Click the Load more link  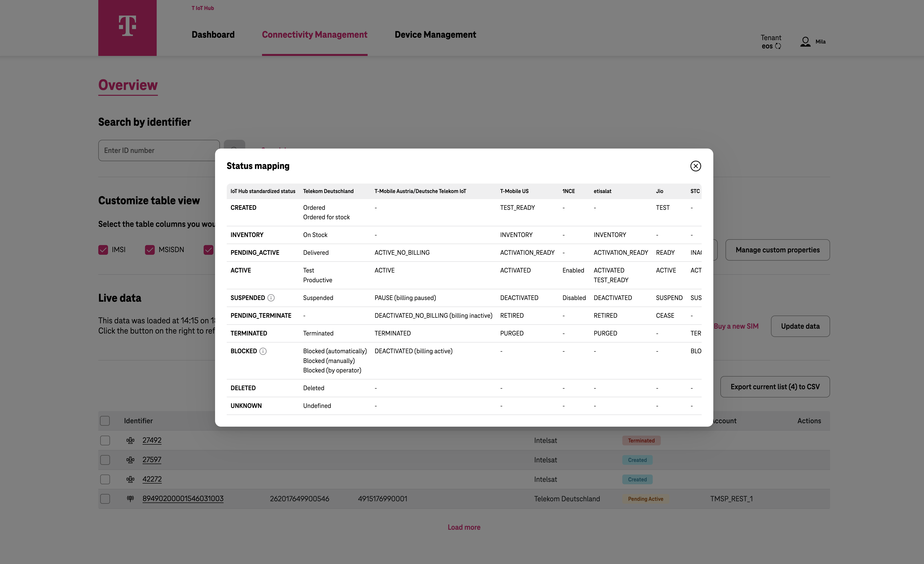464,527
